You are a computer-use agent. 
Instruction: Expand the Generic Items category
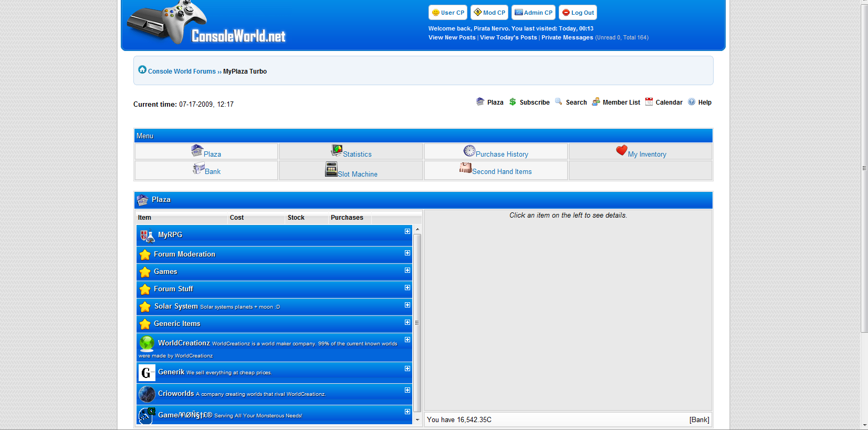(407, 322)
